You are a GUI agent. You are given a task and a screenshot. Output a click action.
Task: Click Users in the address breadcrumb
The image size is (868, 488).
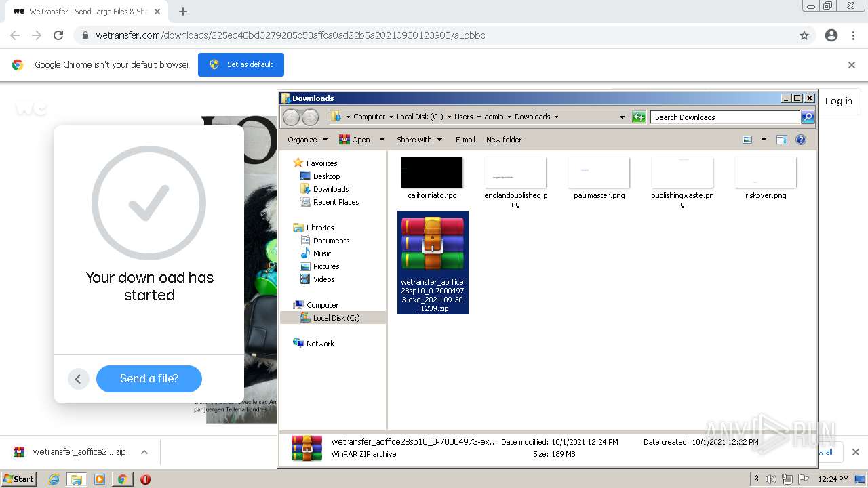[464, 117]
